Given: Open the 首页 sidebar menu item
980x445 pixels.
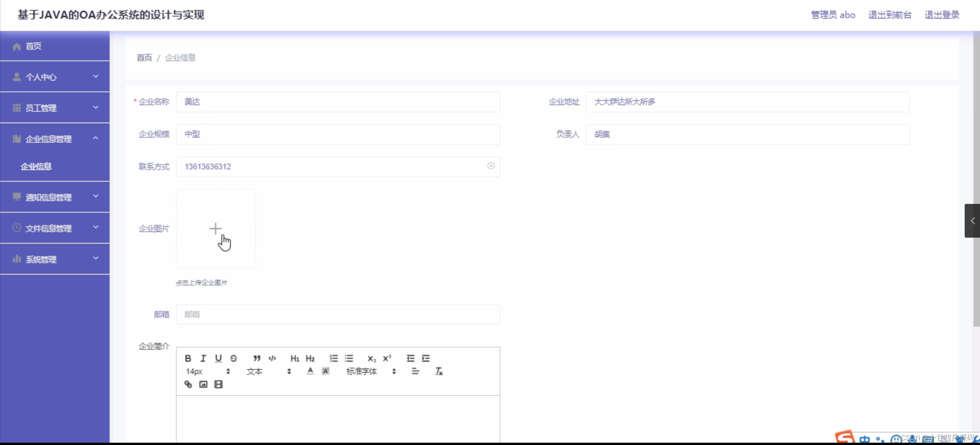Looking at the screenshot, I should (33, 46).
